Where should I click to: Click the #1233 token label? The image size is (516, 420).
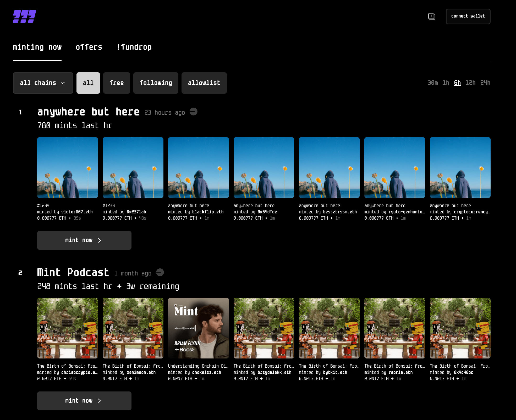point(109,206)
